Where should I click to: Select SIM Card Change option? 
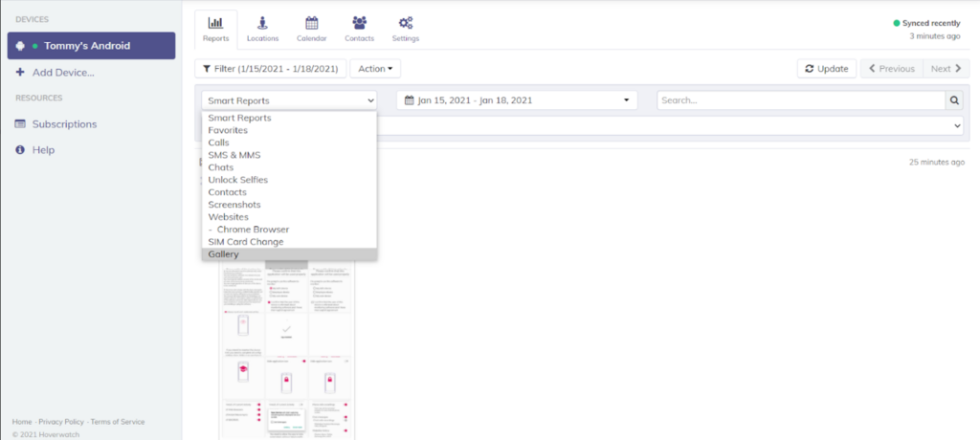289,242
